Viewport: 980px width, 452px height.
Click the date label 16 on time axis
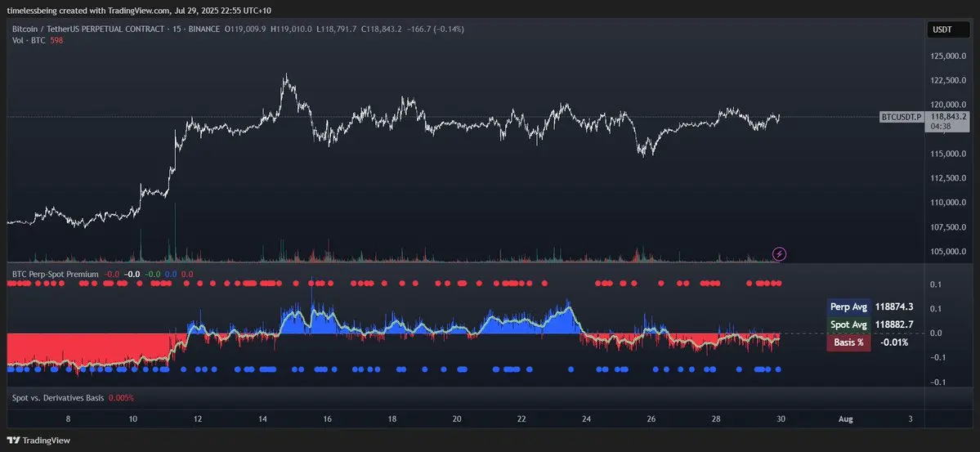coord(327,418)
